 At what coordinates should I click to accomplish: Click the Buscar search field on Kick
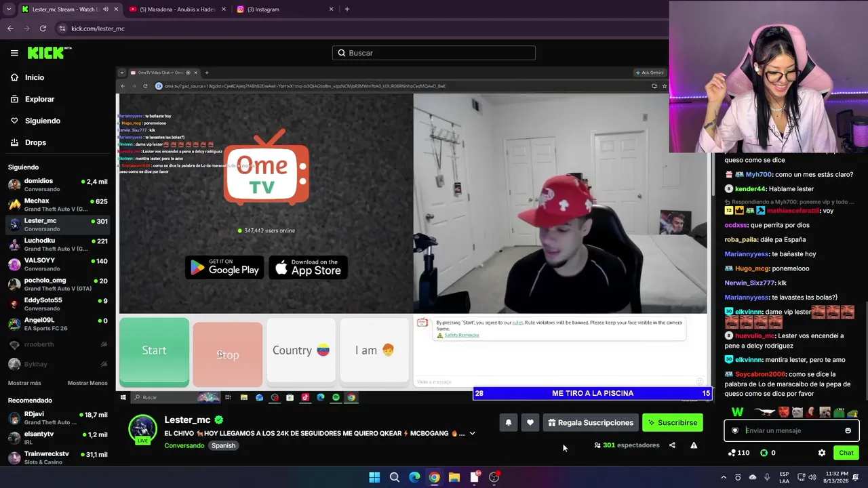click(434, 53)
